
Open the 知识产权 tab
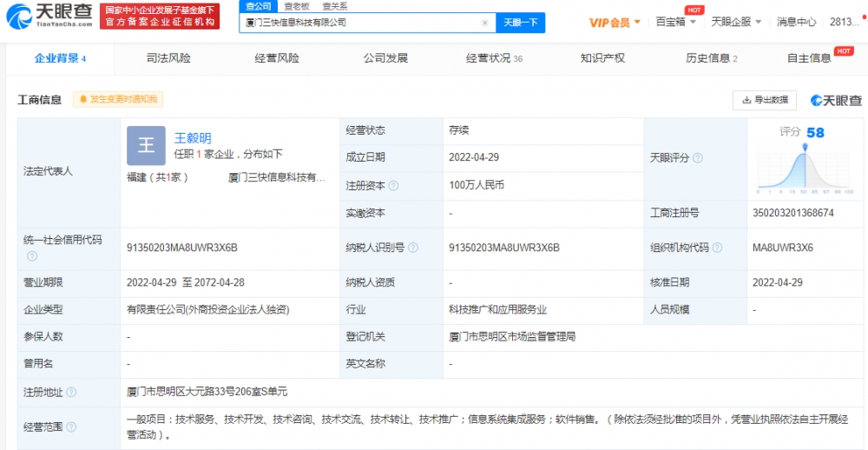[x=602, y=58]
